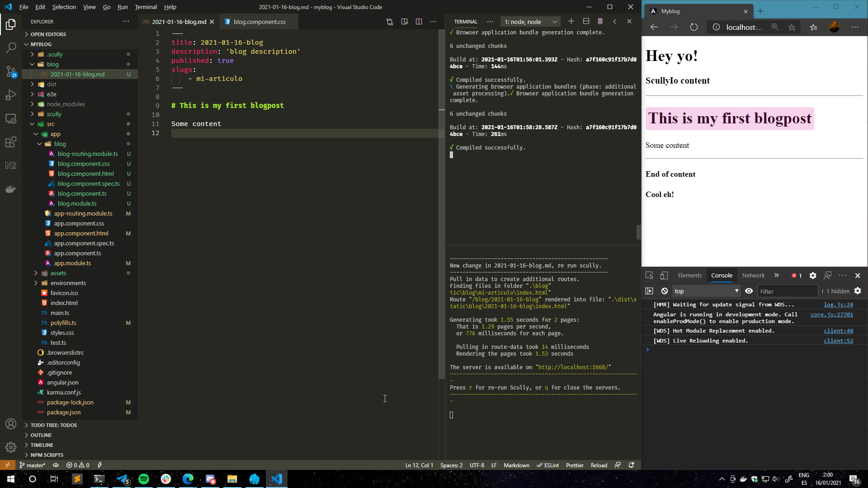
Task: Add the page to favorites with star icon
Action: point(792,27)
